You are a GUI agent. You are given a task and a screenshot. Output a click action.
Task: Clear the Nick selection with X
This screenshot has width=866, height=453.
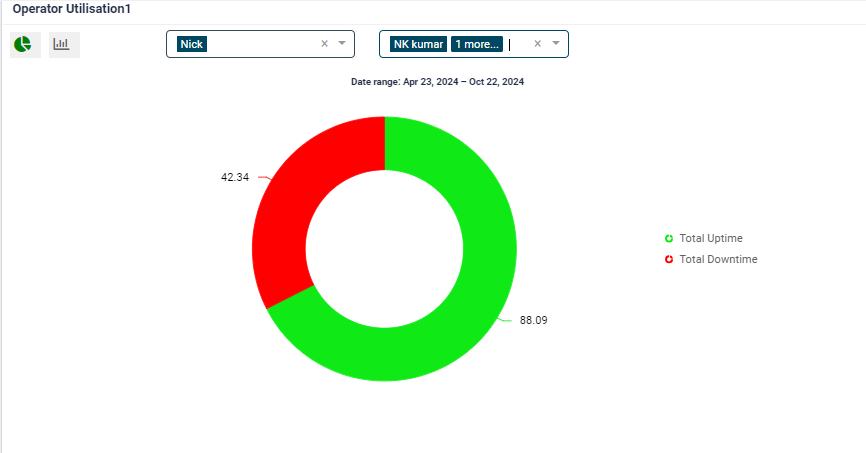click(324, 44)
